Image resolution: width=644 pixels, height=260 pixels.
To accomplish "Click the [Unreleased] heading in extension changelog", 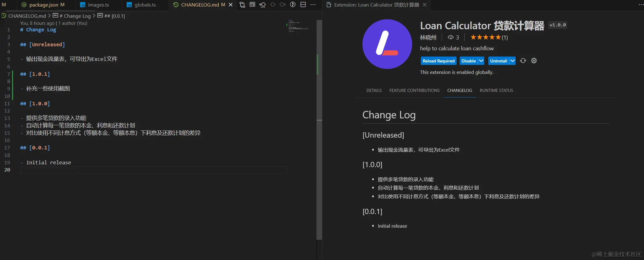I will pos(383,135).
